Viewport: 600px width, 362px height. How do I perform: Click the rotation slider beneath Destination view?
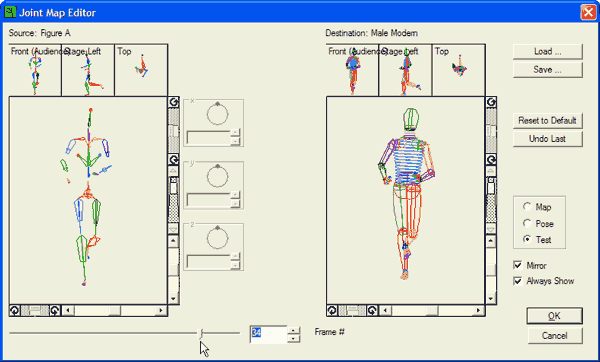(352, 310)
